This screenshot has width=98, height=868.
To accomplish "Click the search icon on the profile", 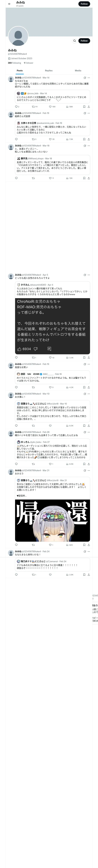I will 74,41.
